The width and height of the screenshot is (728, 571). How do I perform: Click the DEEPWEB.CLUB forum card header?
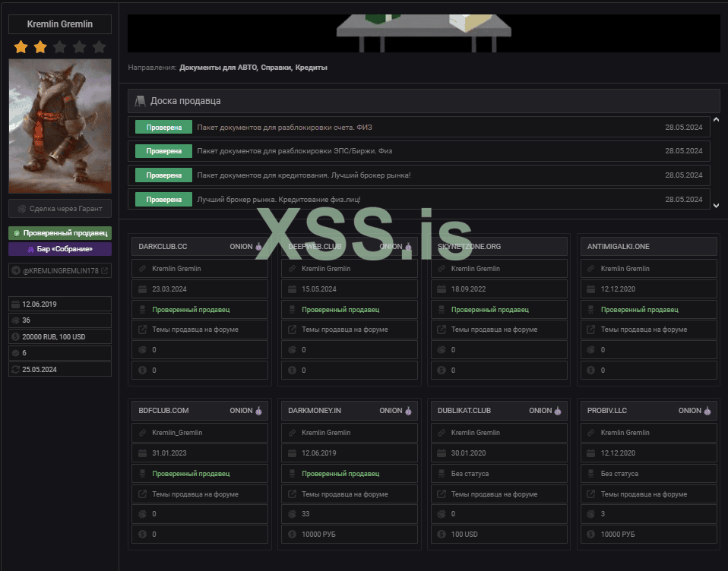[x=350, y=247]
